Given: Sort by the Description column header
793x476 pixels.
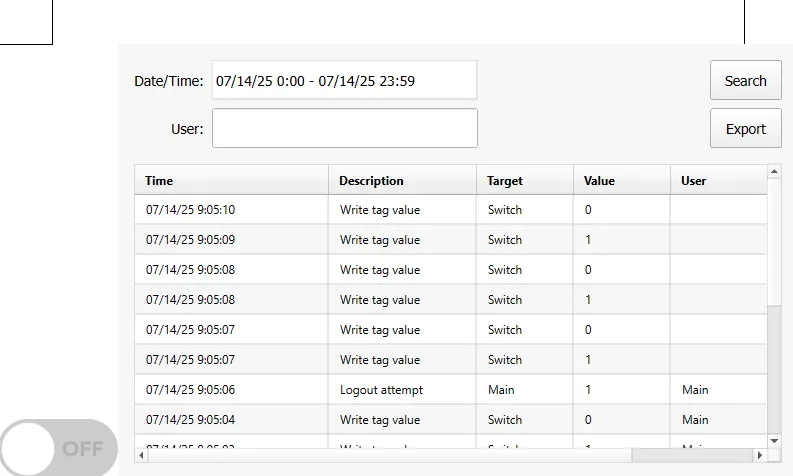Looking at the screenshot, I should tap(401, 181).
